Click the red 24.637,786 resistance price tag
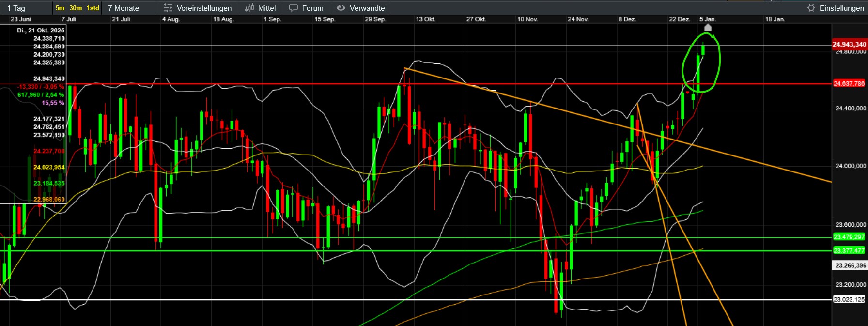 click(849, 83)
